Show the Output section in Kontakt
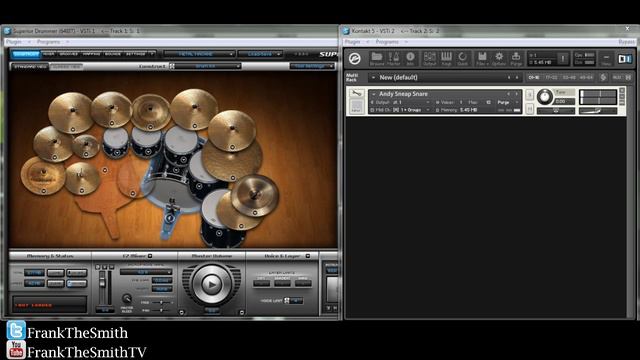This screenshot has width=640, height=360. coord(429,58)
